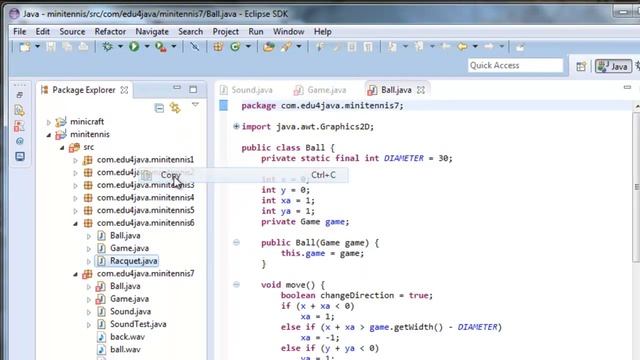Click the Javadoc @ icon in left strip
Viewport: 640px width, 360px height.
(20, 141)
